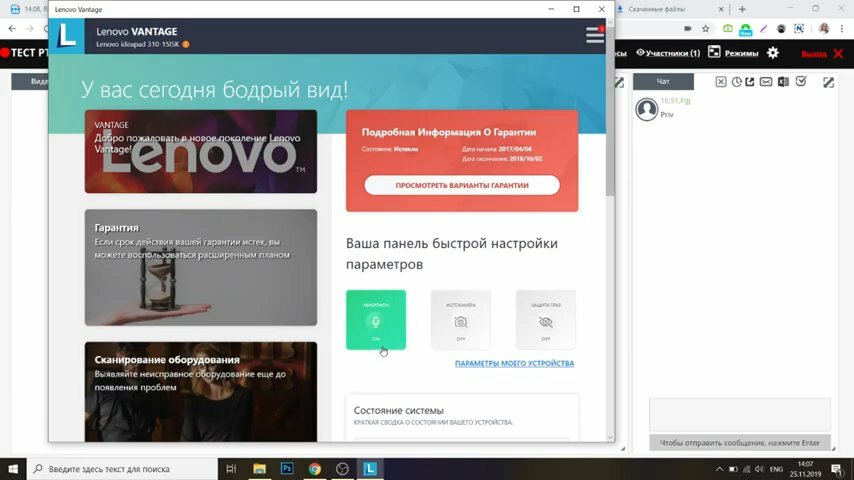
Task: Click the 'Состояние системы' heading
Action: pos(399,410)
